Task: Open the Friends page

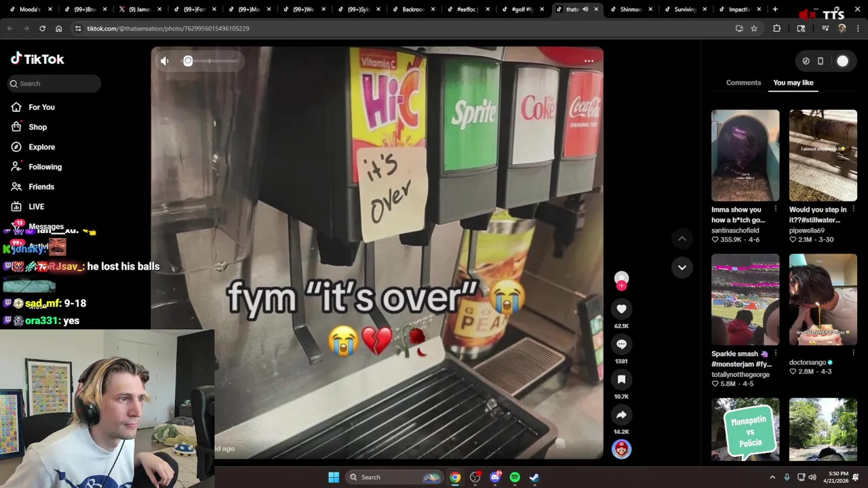Action: [x=41, y=186]
